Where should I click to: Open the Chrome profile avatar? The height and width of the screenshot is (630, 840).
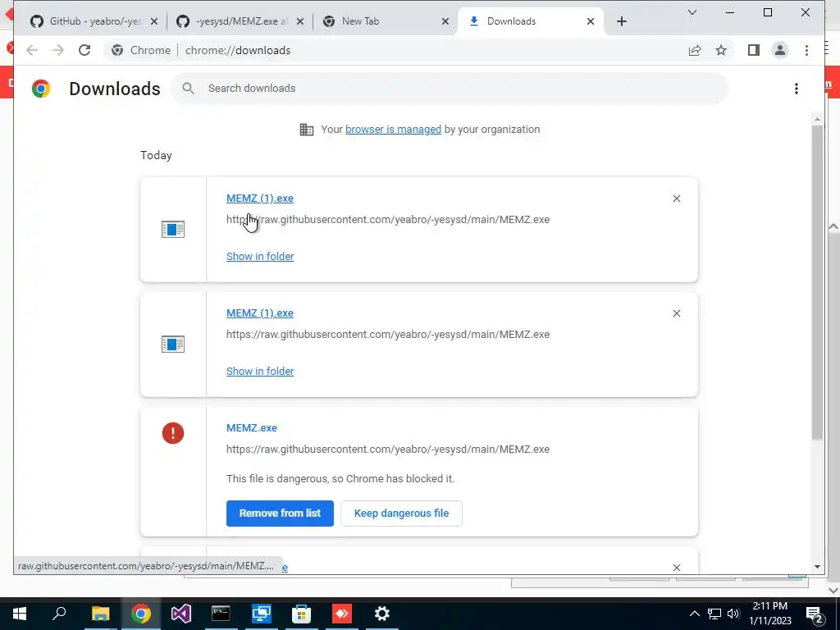pos(780,50)
